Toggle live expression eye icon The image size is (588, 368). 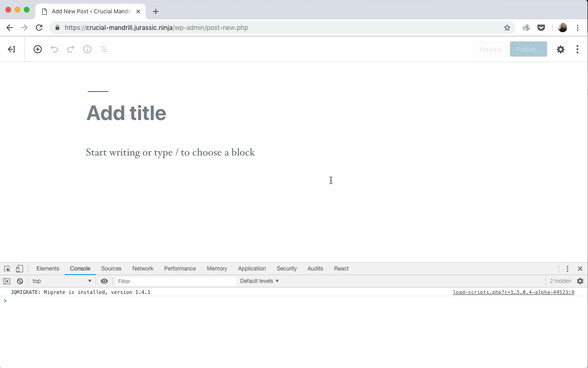click(x=104, y=281)
